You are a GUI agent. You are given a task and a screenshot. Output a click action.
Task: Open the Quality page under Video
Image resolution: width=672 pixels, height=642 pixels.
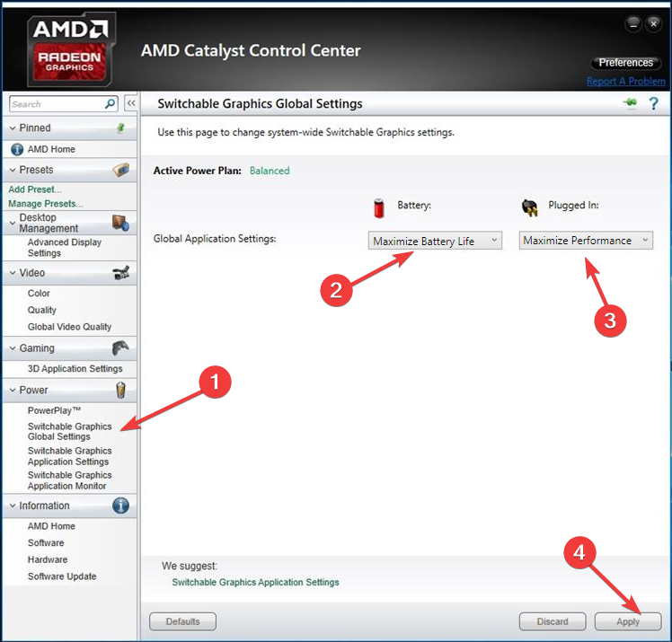(42, 310)
